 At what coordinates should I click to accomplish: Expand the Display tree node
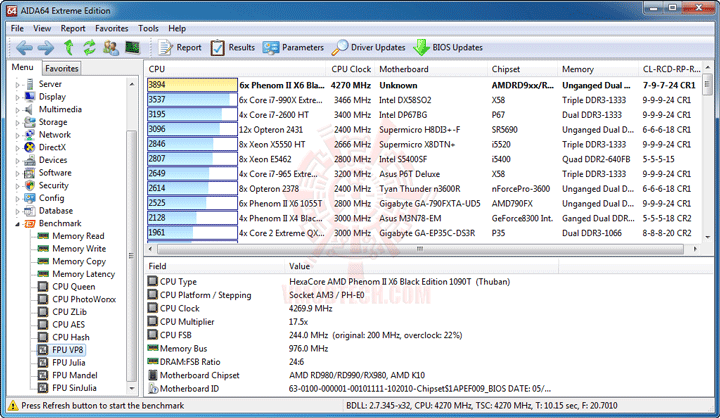pyautogui.click(x=18, y=97)
